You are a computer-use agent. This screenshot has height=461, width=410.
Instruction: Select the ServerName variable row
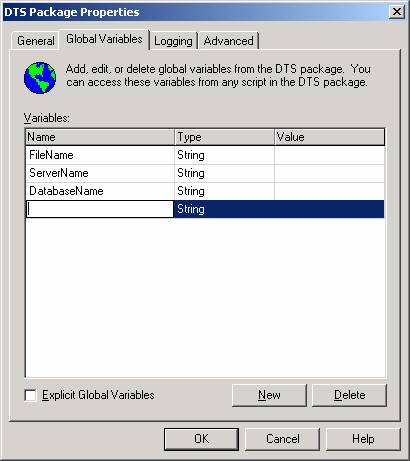tap(205, 173)
